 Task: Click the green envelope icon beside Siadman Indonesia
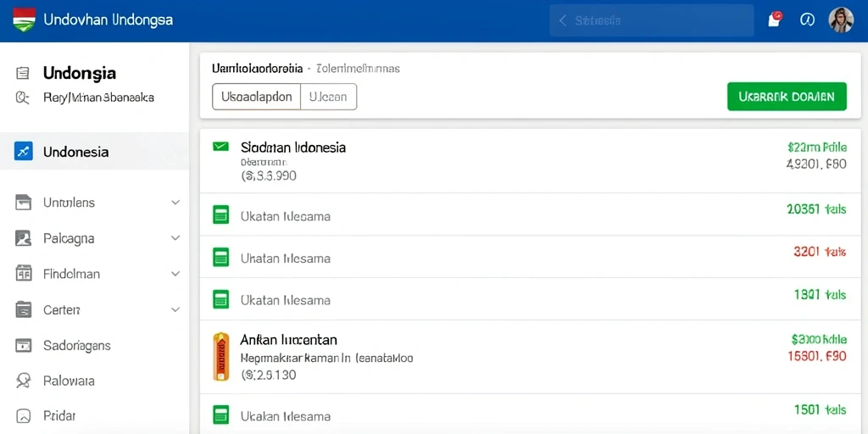[220, 146]
